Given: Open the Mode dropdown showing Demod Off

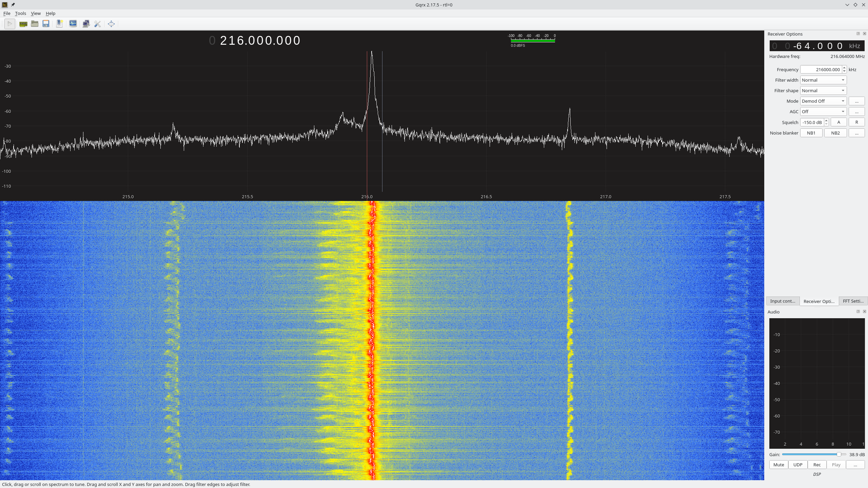Looking at the screenshot, I should click(x=823, y=101).
